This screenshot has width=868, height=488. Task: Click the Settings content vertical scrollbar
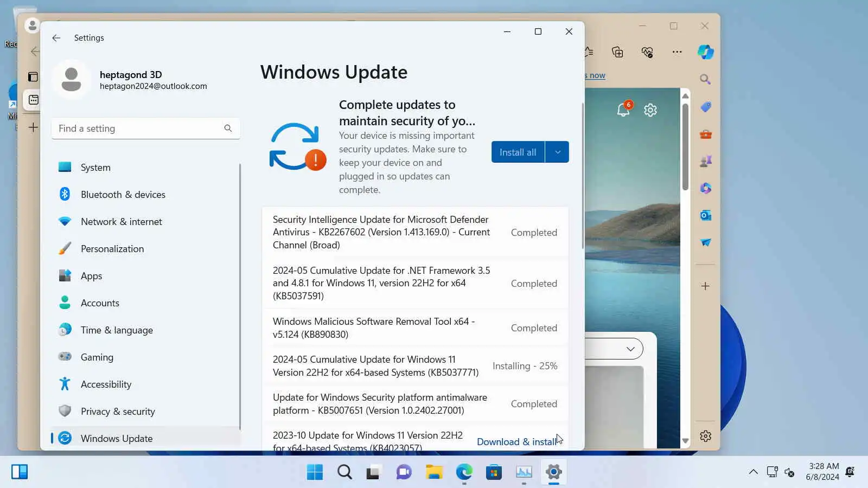583,176
